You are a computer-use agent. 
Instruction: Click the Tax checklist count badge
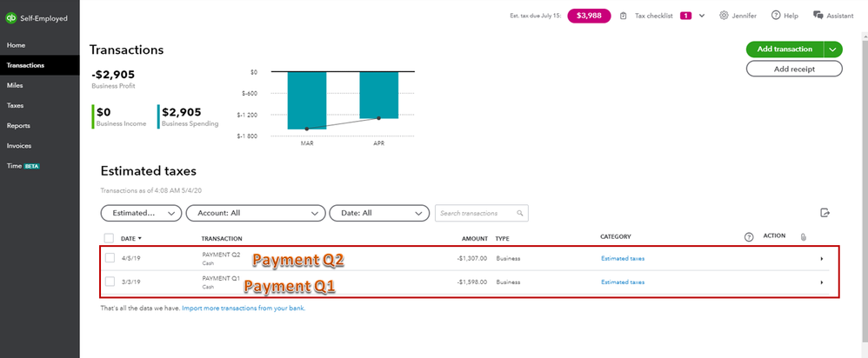pyautogui.click(x=686, y=16)
